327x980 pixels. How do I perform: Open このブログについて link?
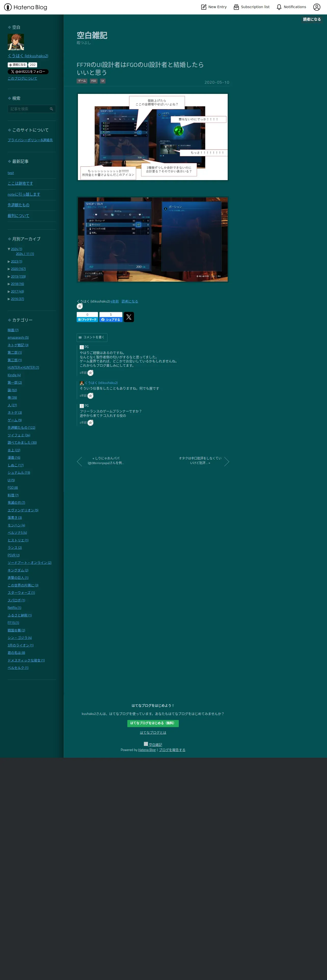[x=22, y=78]
